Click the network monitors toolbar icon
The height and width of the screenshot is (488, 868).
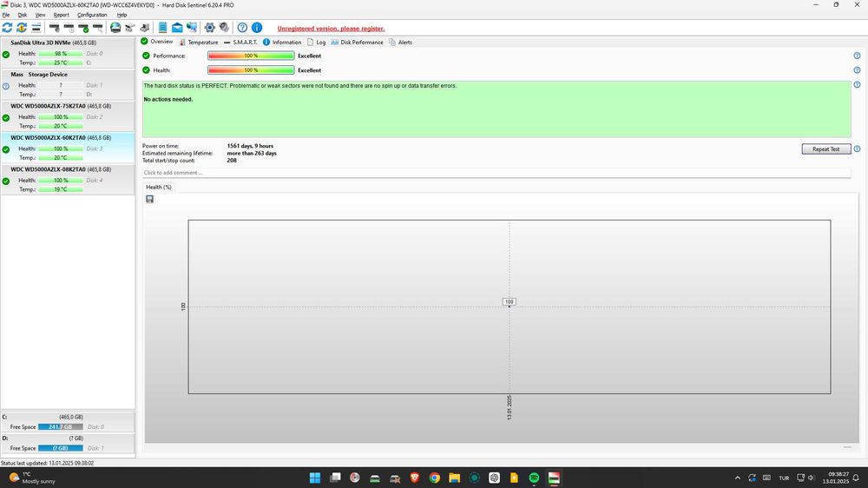click(x=192, y=27)
